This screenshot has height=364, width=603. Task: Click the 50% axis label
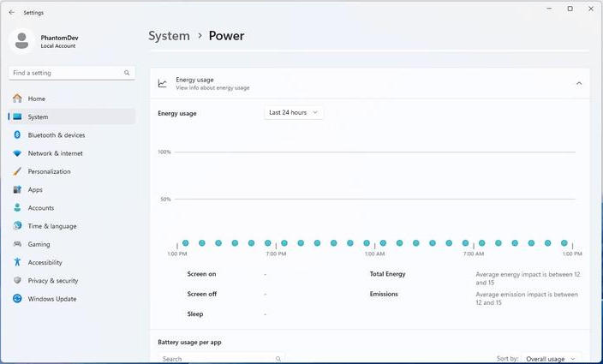[165, 199]
